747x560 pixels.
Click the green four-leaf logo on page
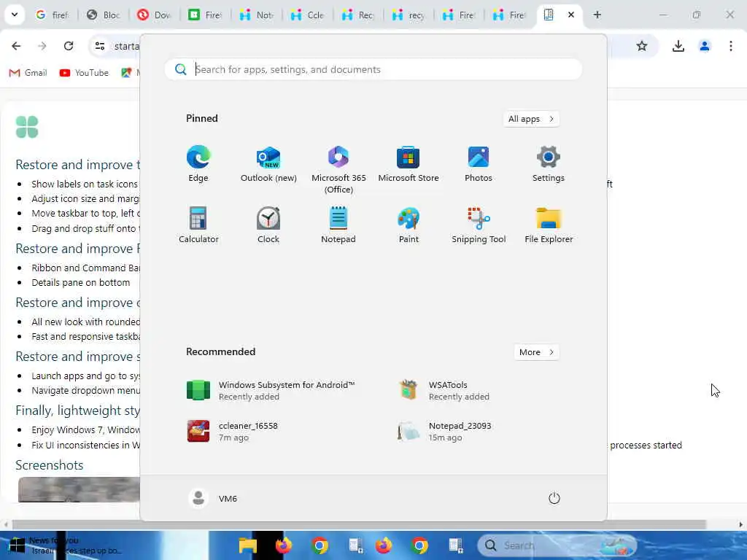(x=27, y=127)
